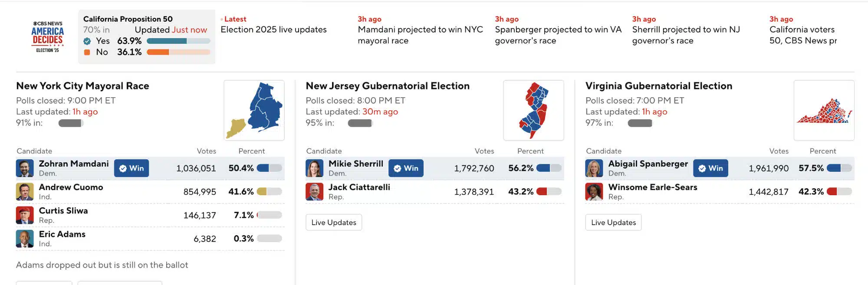Click Andrew Cuomo's candidate photo
The image size is (868, 285).
click(x=25, y=192)
